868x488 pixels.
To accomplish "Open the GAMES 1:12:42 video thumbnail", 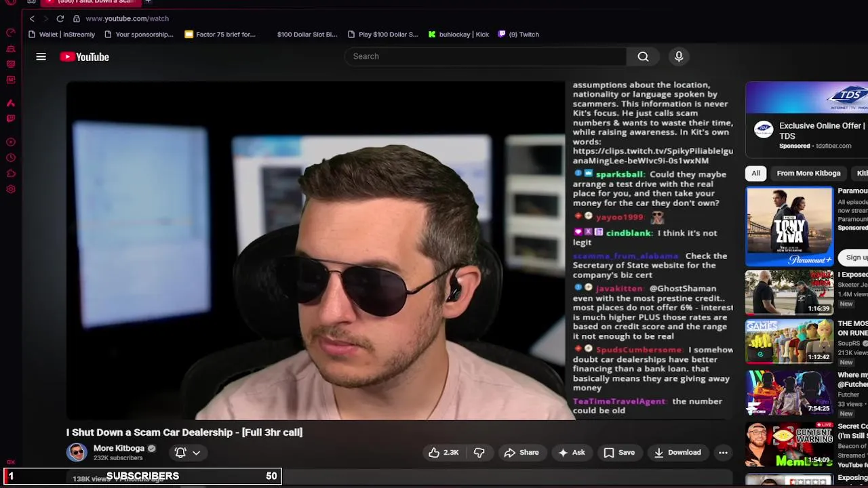I will tap(789, 342).
